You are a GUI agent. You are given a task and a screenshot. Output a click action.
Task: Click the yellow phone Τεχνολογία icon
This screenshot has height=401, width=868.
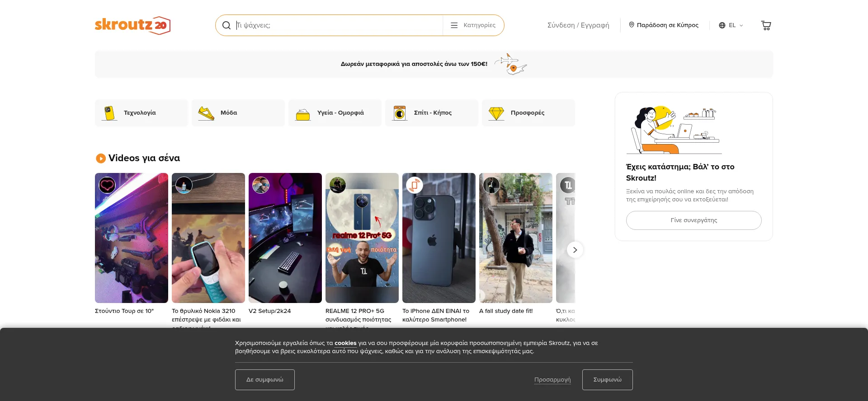pos(109,113)
